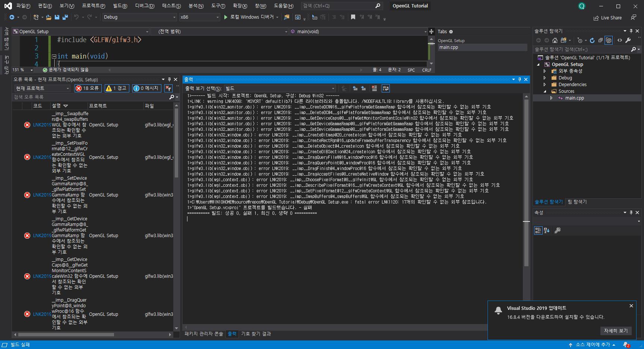This screenshot has height=349, width=644.
Task: Toggle the 0 messages filter button
Action: [x=147, y=88]
